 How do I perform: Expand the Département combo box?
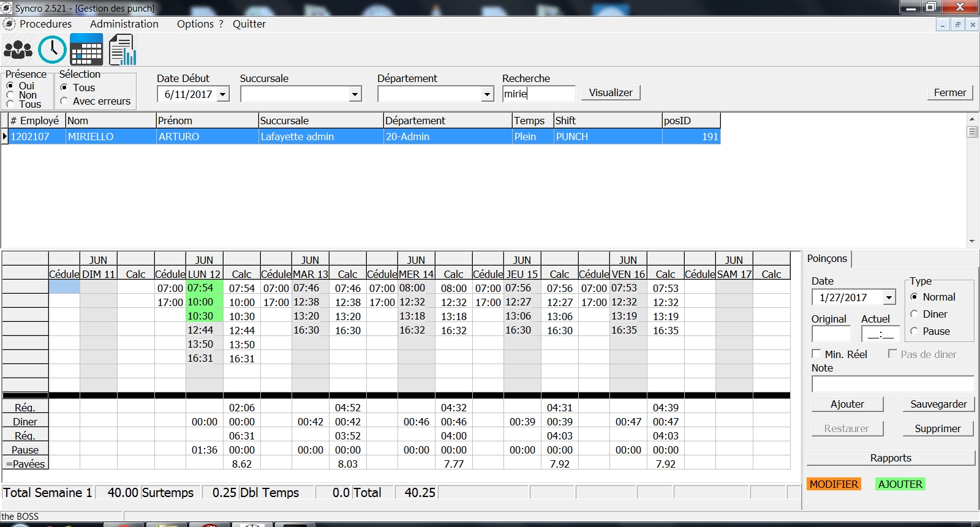[x=487, y=94]
